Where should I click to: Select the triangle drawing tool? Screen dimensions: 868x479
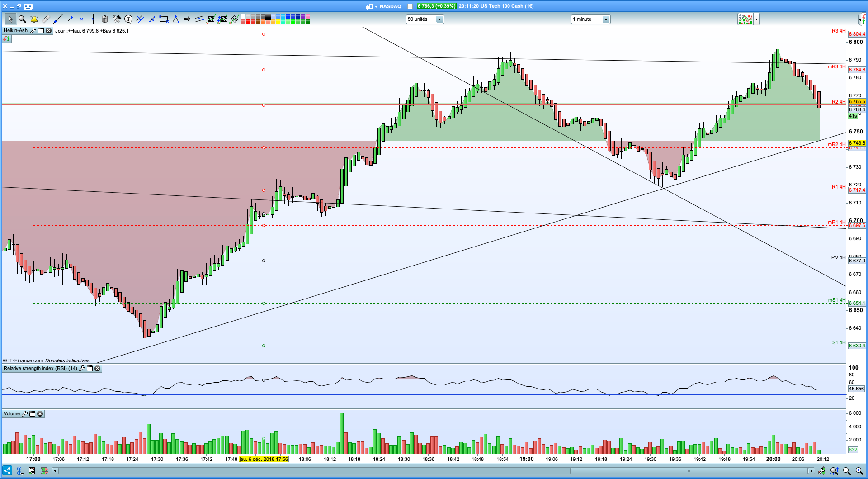point(175,19)
